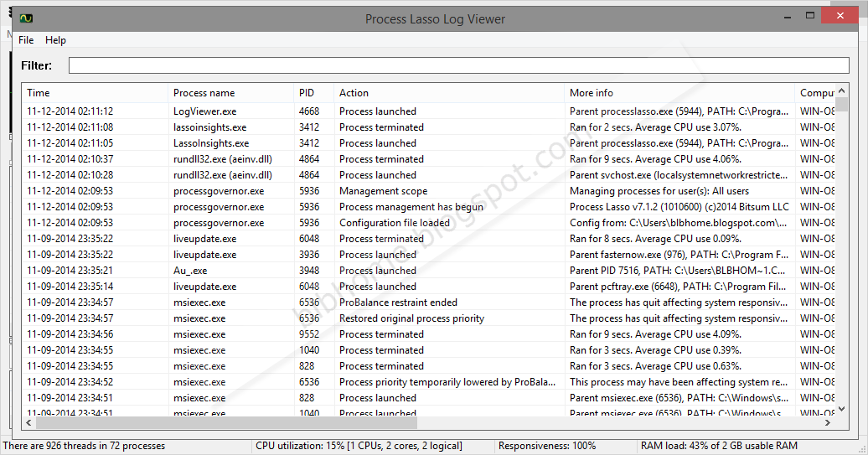Click Process priority temporarily lowered by ProBalance cell
The width and height of the screenshot is (868, 455).
click(447, 382)
